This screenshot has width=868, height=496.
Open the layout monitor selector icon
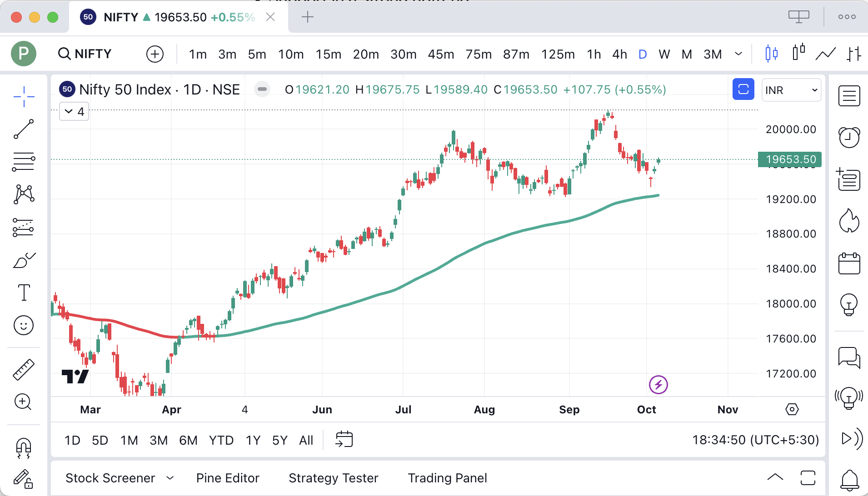click(799, 17)
